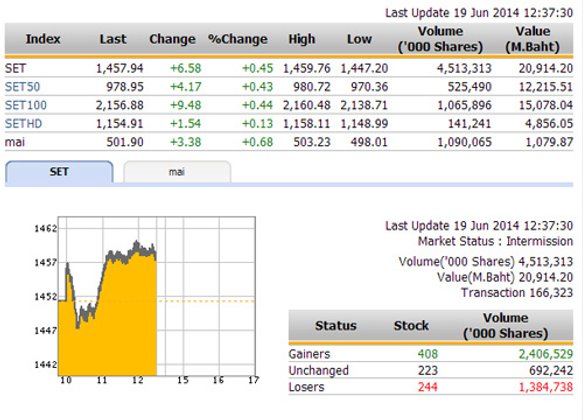Click Gainers volume 2,406,529
This screenshot has height=420, width=583.
click(x=546, y=354)
